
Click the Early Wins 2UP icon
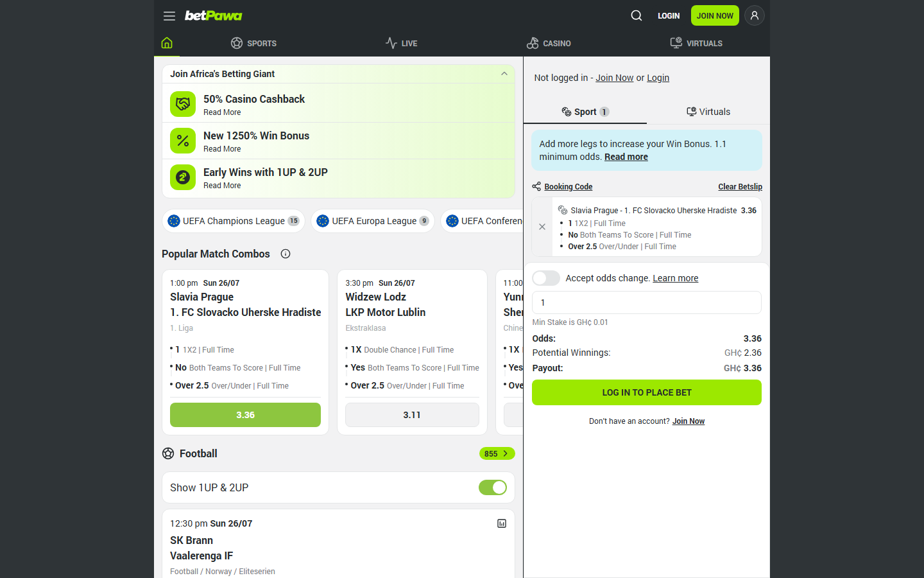click(x=183, y=177)
